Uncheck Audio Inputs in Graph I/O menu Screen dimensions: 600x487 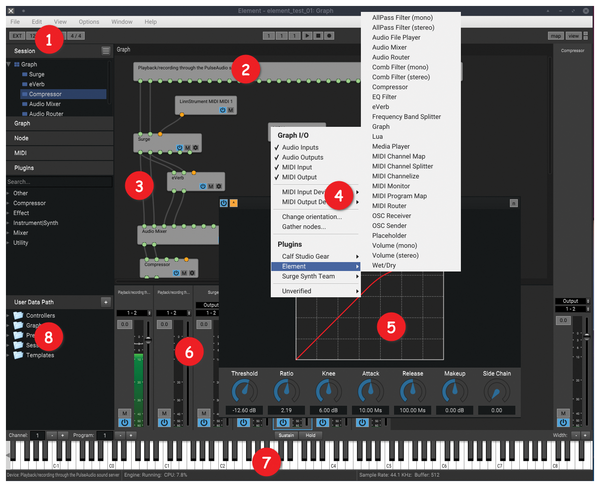click(x=300, y=147)
